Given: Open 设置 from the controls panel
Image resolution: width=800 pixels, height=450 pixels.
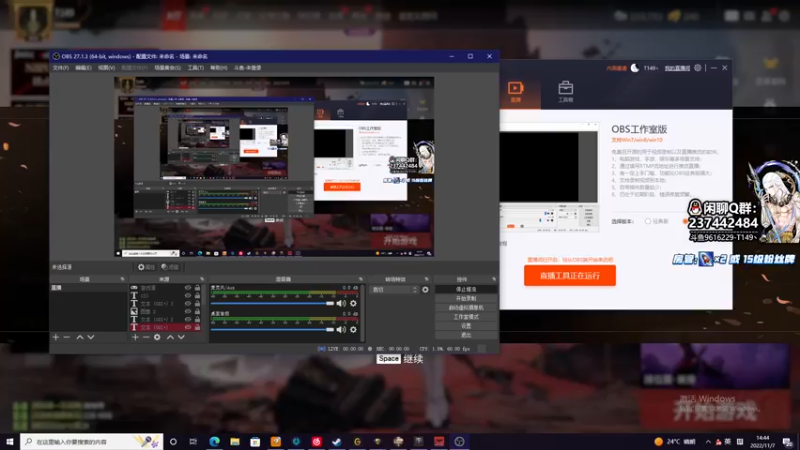Looking at the screenshot, I should [x=466, y=326].
